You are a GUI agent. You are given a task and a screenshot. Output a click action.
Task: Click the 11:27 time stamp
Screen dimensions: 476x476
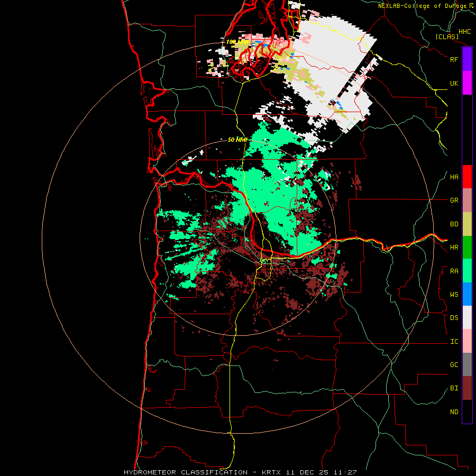pos(345,472)
